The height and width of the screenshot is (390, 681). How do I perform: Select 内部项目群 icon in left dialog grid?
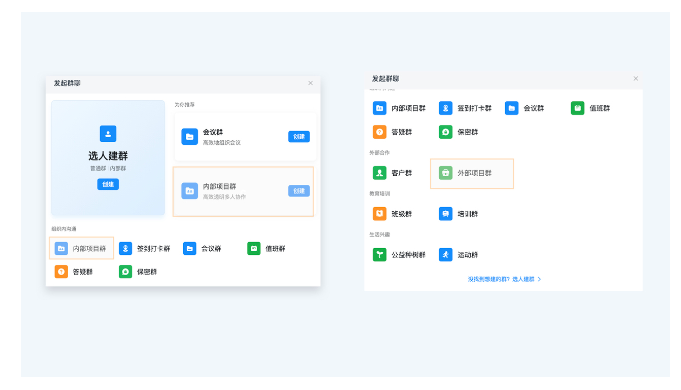61,248
